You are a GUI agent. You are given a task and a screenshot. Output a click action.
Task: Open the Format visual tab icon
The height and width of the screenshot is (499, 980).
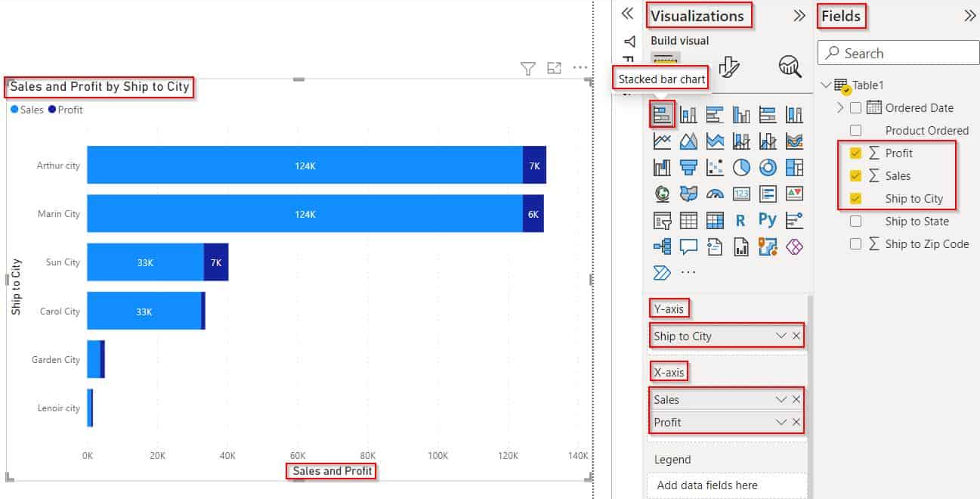(x=729, y=67)
